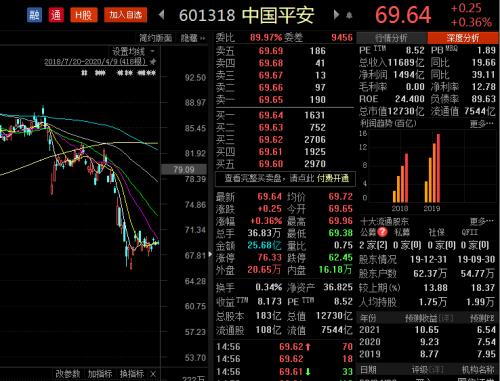Viewport: 500px width, 381px height.
Task: Click the 机构名称 column header
Action: pos(478,369)
